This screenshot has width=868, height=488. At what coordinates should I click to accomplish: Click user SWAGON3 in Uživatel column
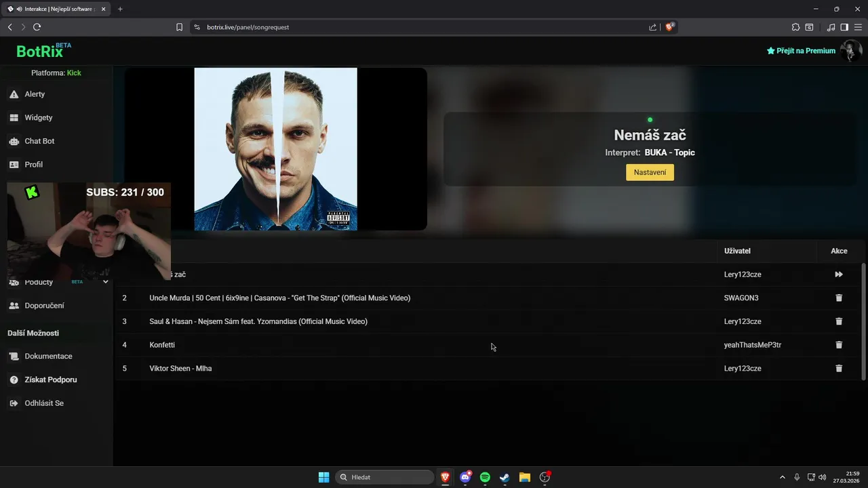pos(741,298)
